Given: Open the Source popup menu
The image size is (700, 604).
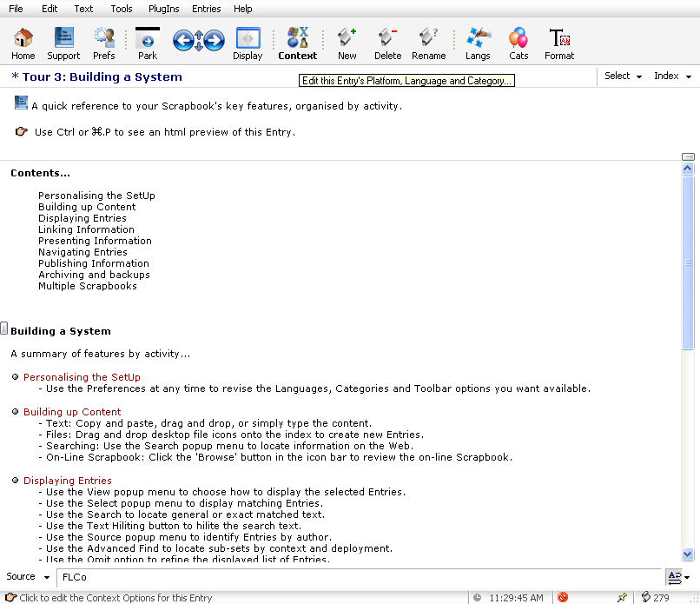Looking at the screenshot, I should [28, 577].
